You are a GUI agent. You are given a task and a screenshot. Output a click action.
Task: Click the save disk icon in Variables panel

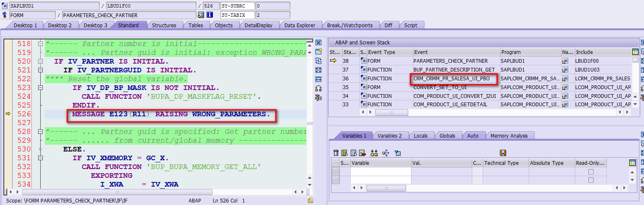[503, 153]
